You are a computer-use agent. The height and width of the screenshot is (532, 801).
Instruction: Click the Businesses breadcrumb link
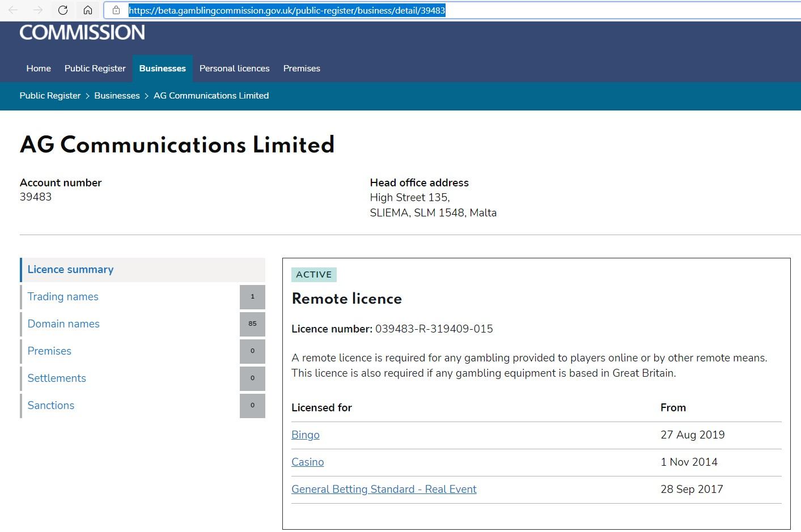click(x=117, y=96)
